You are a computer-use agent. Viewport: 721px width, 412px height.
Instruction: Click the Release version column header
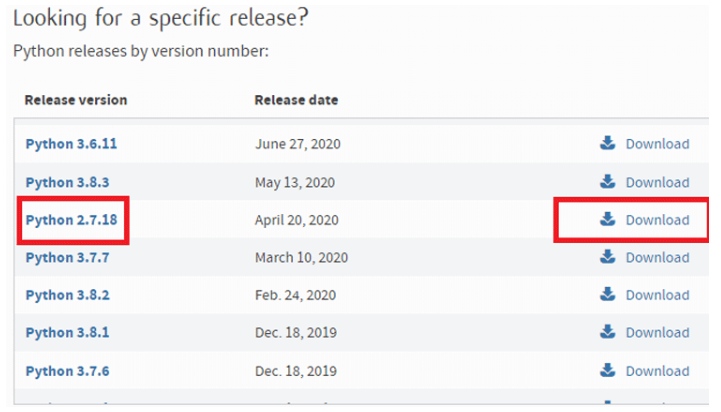pyautogui.click(x=76, y=101)
